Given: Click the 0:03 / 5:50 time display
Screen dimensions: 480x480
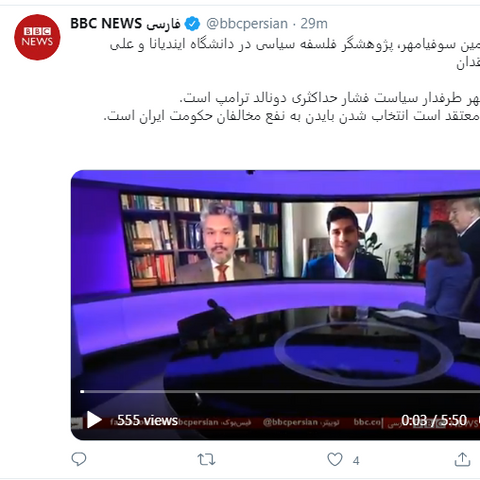Looking at the screenshot, I should 434,420.
